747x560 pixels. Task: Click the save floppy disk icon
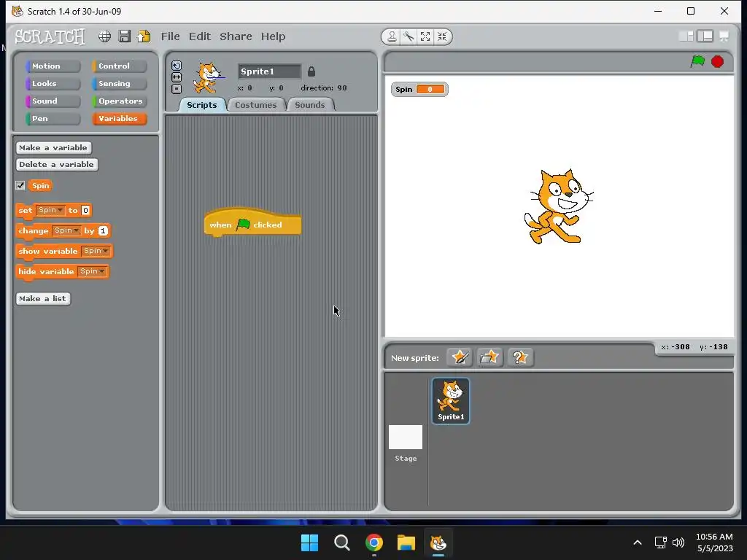click(x=124, y=36)
